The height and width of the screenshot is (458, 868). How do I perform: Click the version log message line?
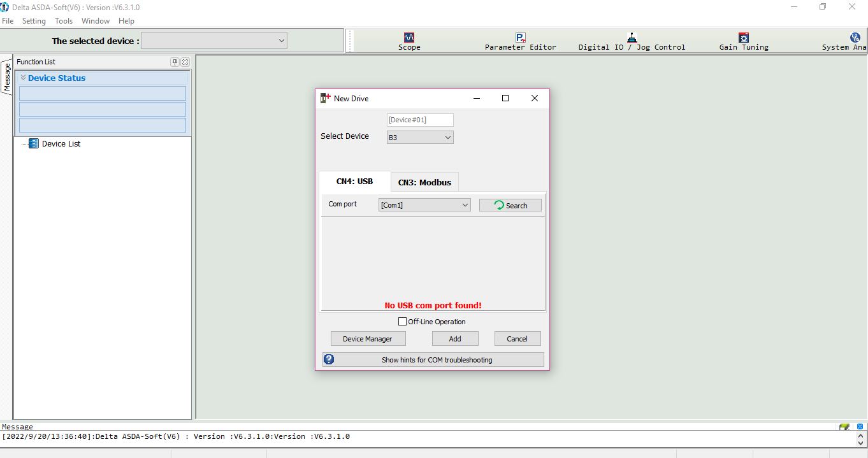(x=176, y=437)
